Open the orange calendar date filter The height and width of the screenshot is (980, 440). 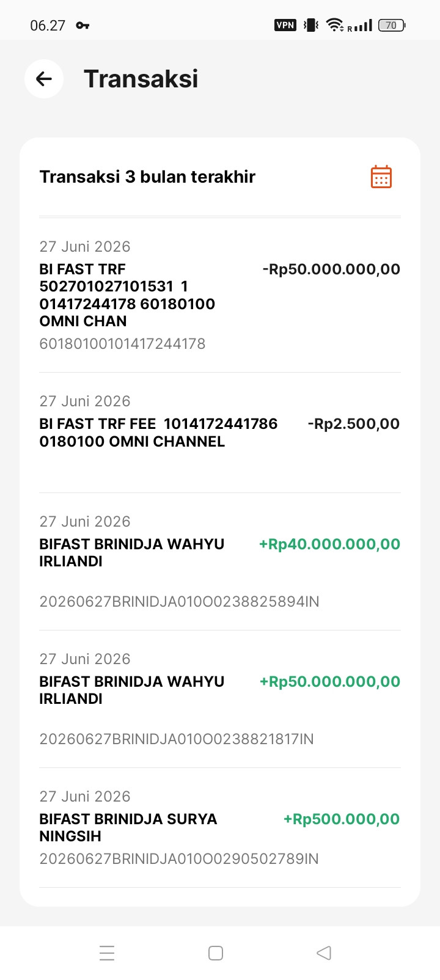381,177
